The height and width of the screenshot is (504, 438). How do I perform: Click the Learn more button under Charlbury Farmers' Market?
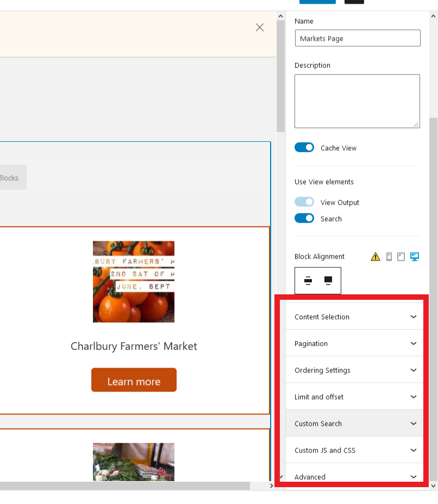pyautogui.click(x=134, y=380)
